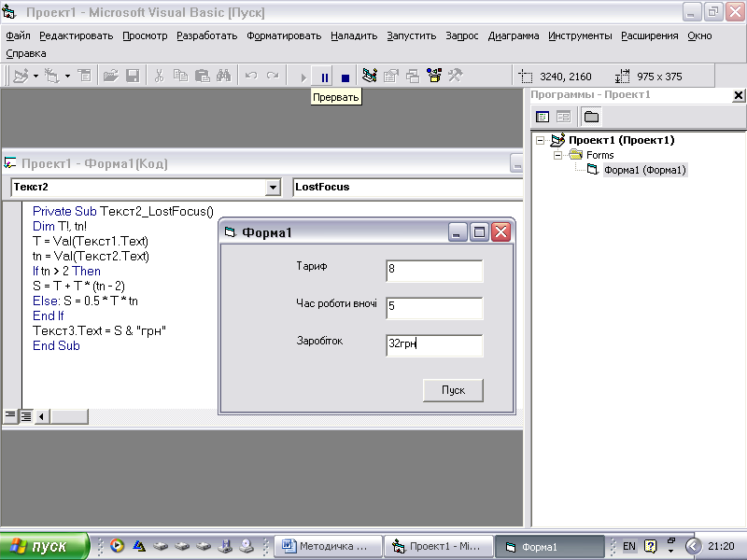Click the Find binoculars icon

[223, 76]
